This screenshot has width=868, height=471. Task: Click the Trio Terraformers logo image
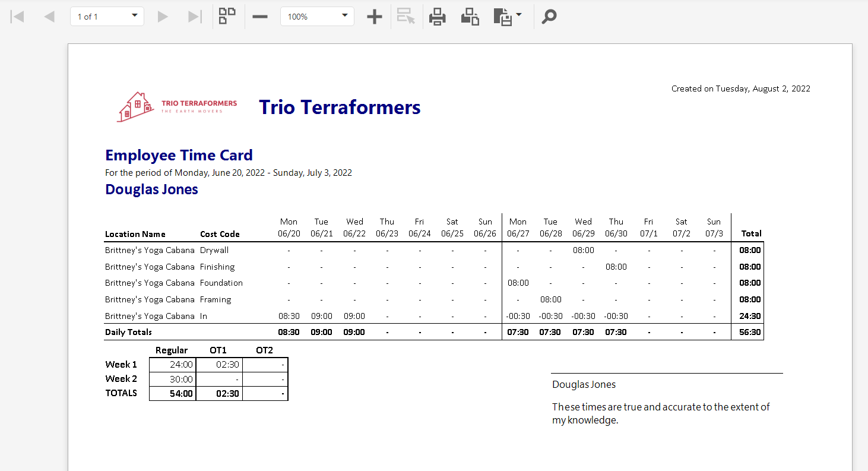click(177, 107)
